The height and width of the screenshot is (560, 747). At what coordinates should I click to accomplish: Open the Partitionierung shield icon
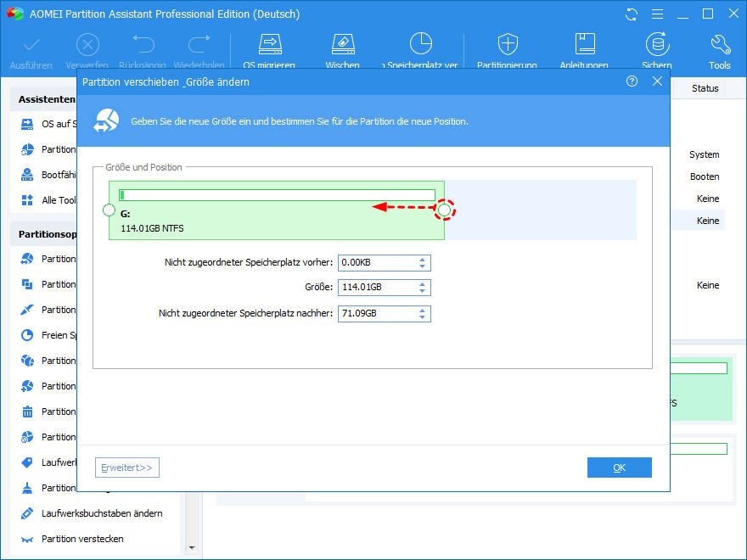508,44
